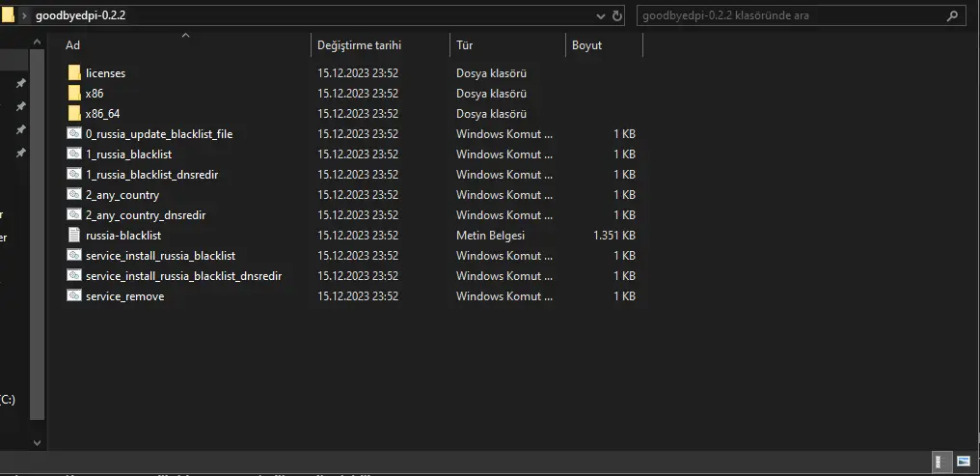Open the licenses folder icon
The image size is (980, 476).
74,73
